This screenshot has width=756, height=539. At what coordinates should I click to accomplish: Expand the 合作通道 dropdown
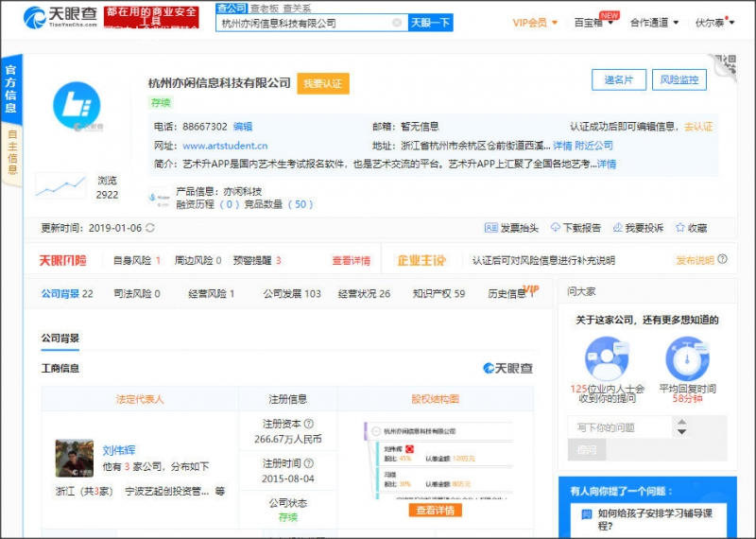(654, 23)
